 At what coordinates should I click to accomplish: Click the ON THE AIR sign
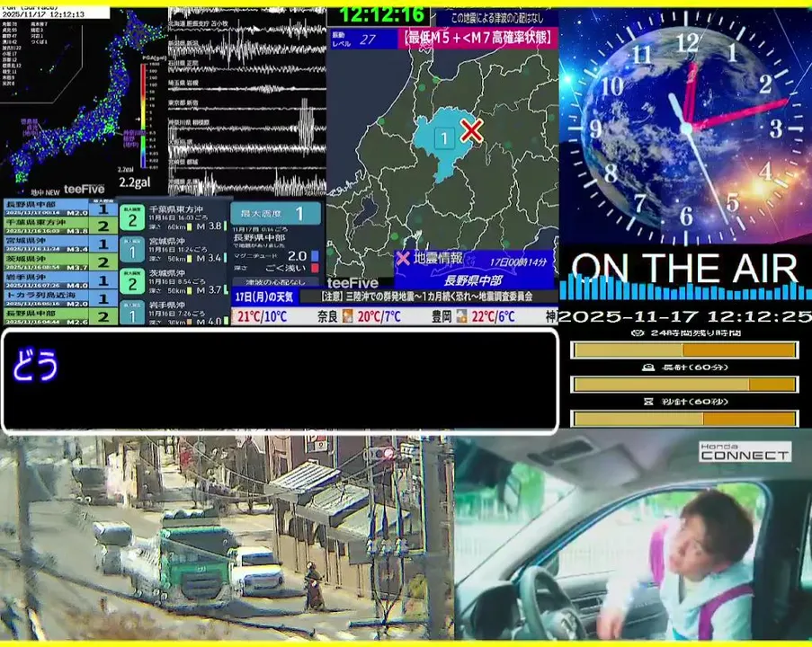pyautogui.click(x=684, y=269)
